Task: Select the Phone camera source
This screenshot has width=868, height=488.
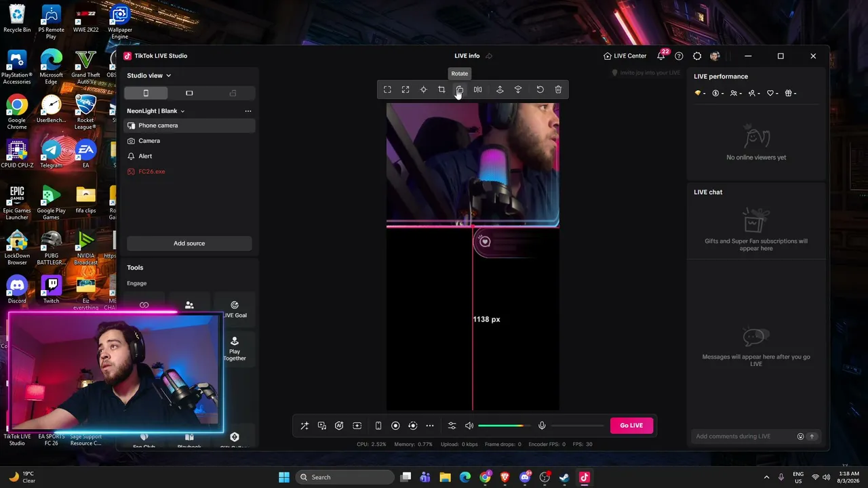Action: coord(189,125)
